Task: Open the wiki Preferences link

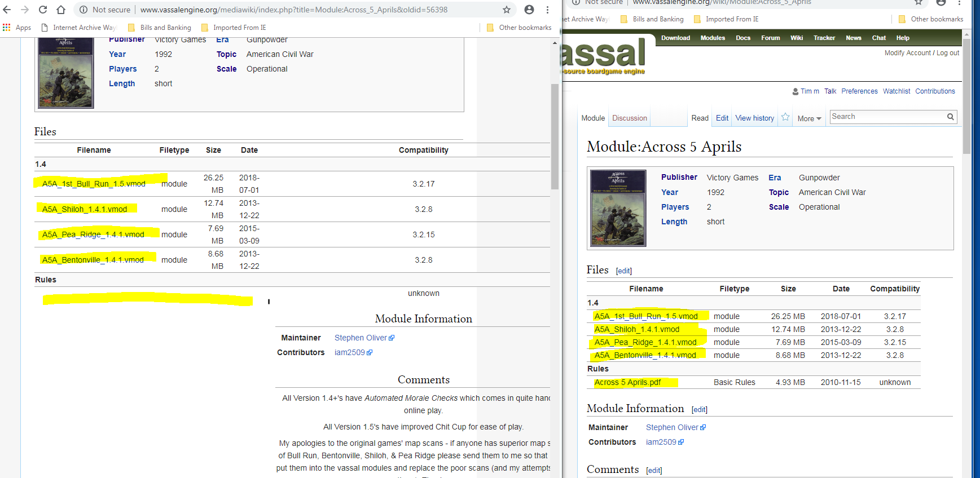Action: (859, 91)
